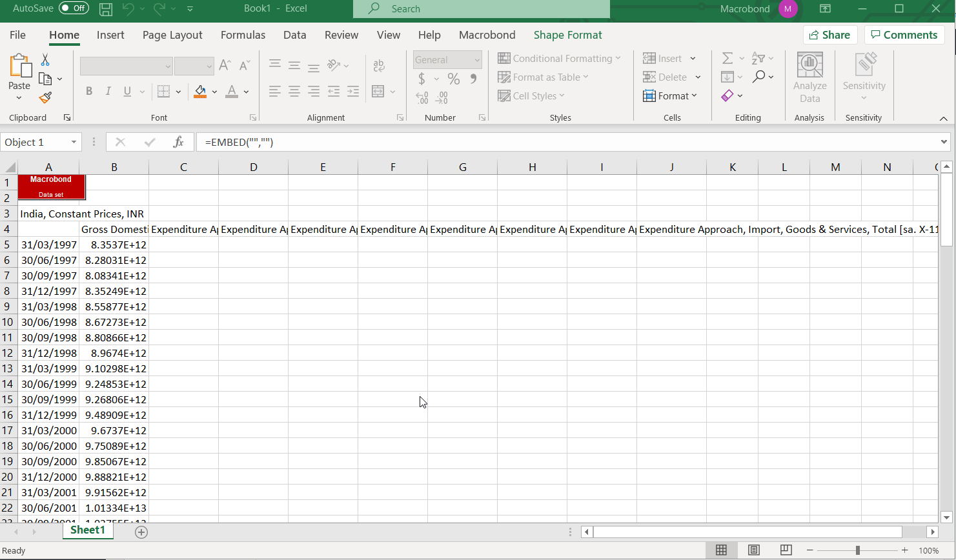Click the Font Color swatch
This screenshot has width=956, height=560.
coord(232,92)
